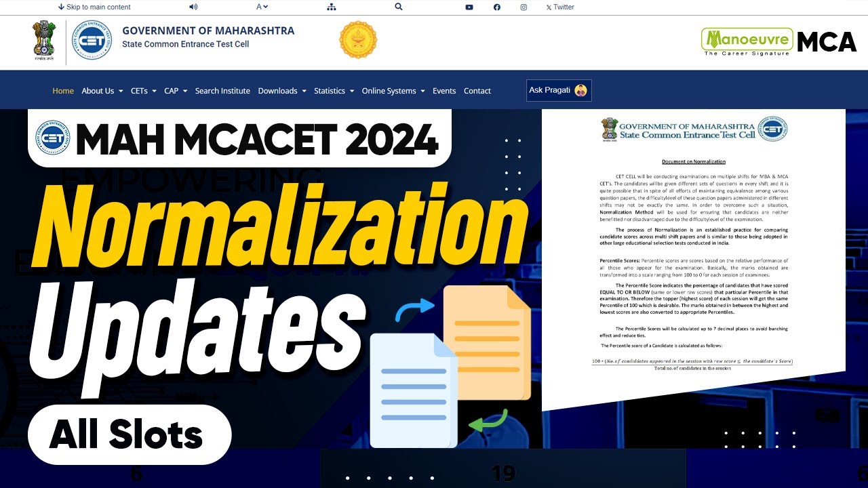
Task: Expand the CETs menu
Action: (x=144, y=91)
